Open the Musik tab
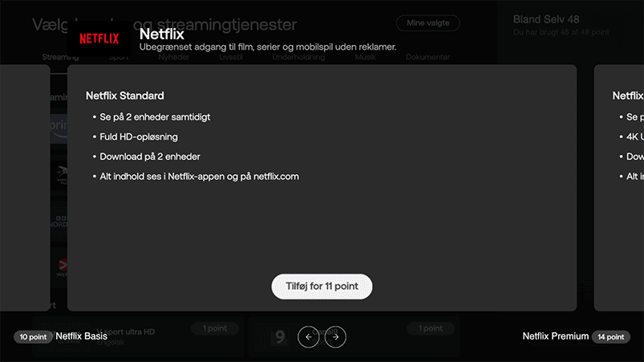 click(x=366, y=58)
